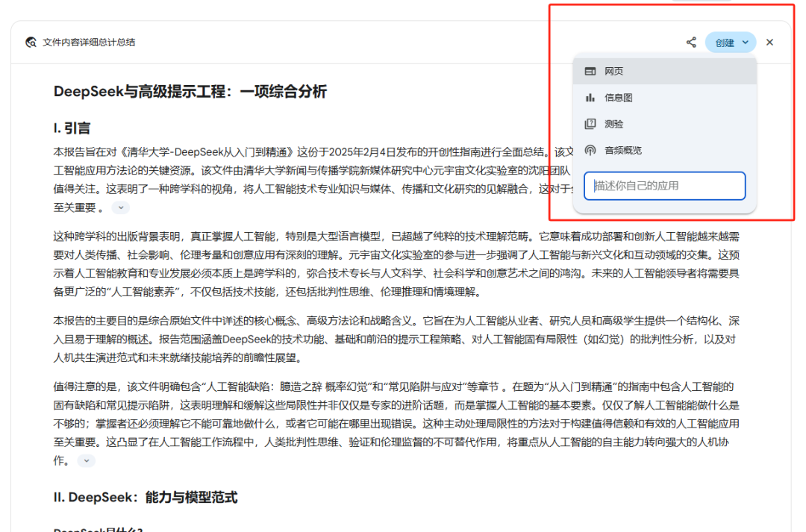Click the share icon in header
806x532 pixels.
(691, 42)
